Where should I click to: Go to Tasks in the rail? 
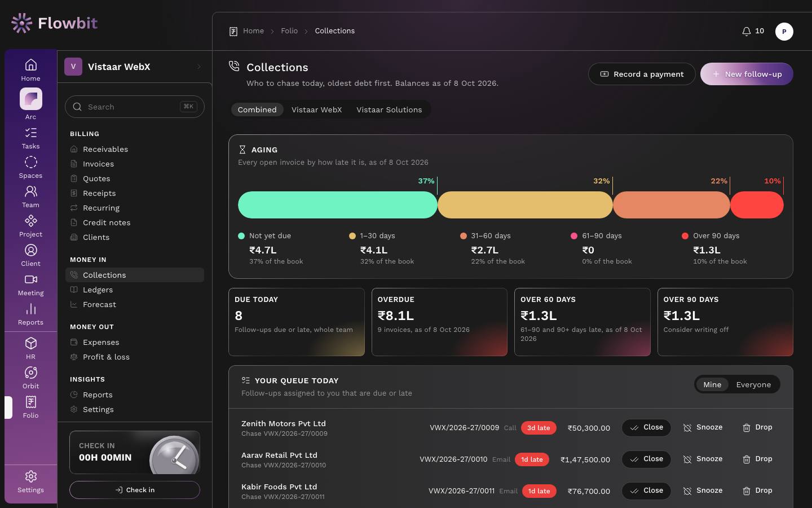point(30,138)
